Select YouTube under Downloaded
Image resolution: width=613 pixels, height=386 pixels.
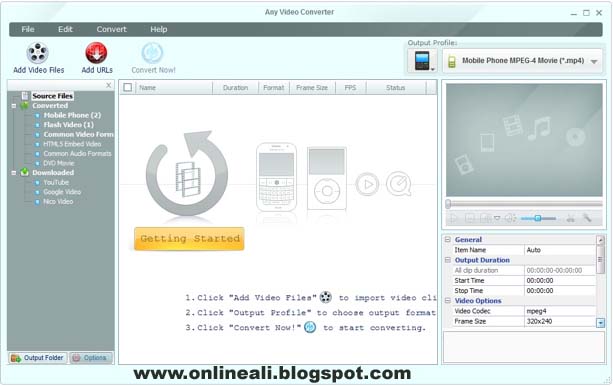point(56,182)
